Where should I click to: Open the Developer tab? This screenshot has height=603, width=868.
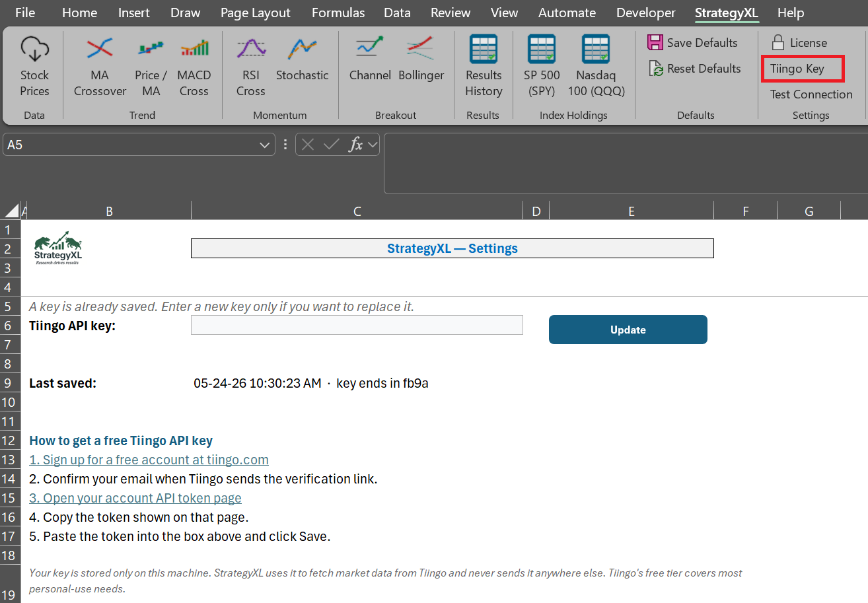pyautogui.click(x=646, y=13)
